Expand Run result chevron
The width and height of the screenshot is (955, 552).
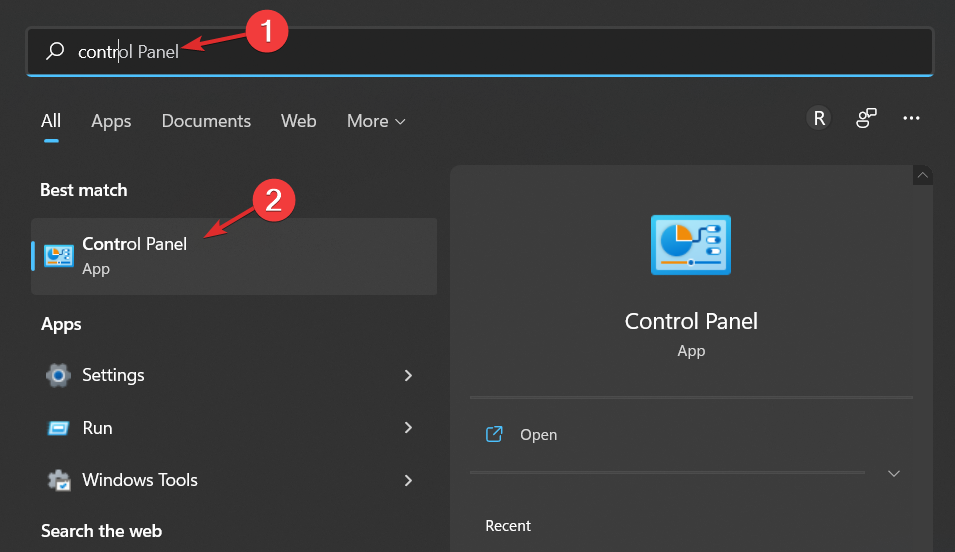[408, 428]
